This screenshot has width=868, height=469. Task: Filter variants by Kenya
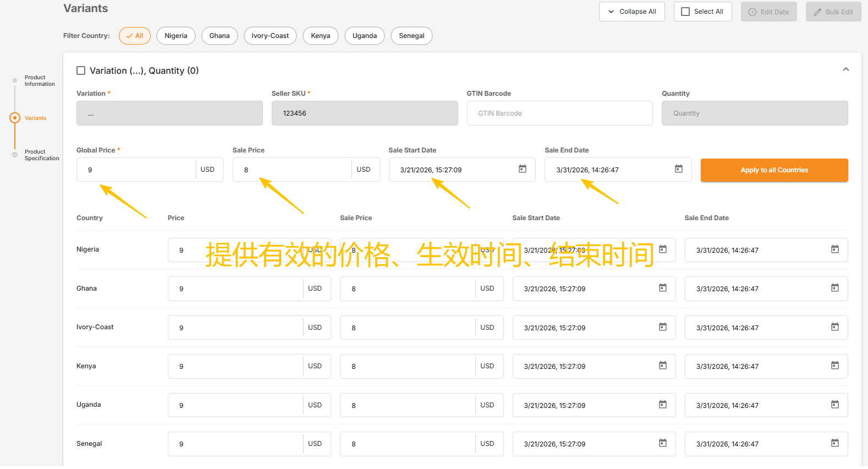320,36
